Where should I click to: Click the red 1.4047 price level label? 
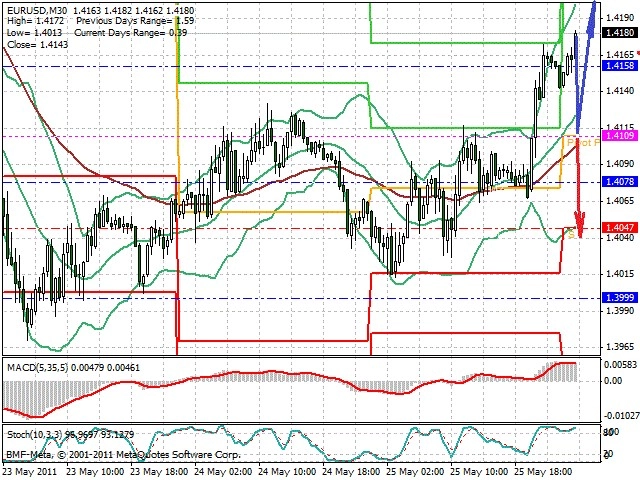pyautogui.click(x=620, y=227)
